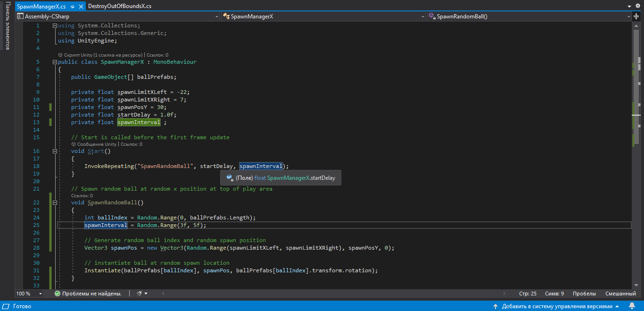Pin the SpawnManagerX.cs tab
This screenshot has height=311, width=644.
click(72, 7)
